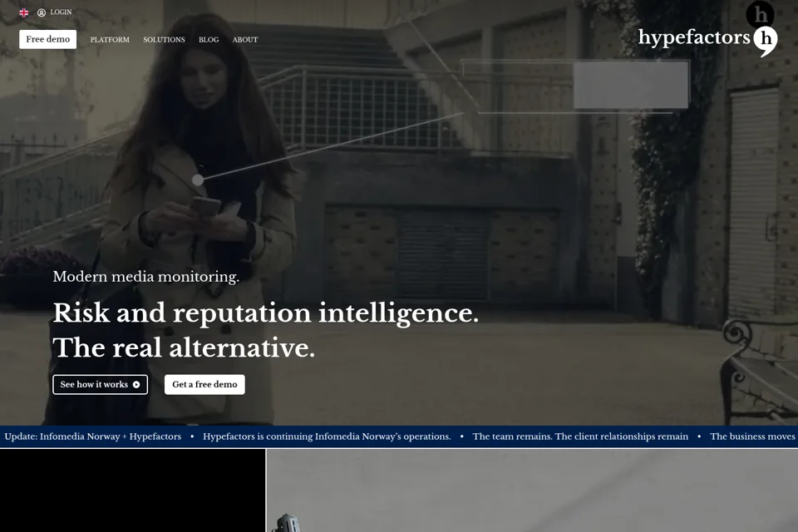The height and width of the screenshot is (532, 798).
Task: Open the SOLUTIONS menu
Action: click(x=164, y=40)
